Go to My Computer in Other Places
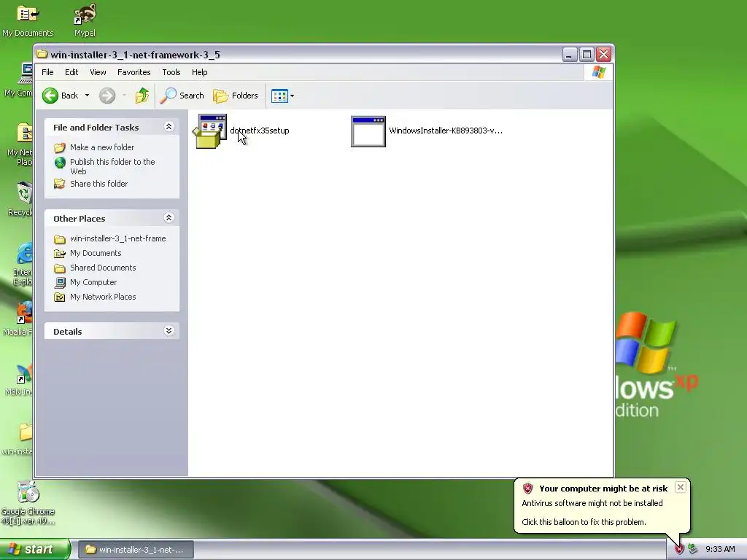747x560 pixels. (93, 282)
